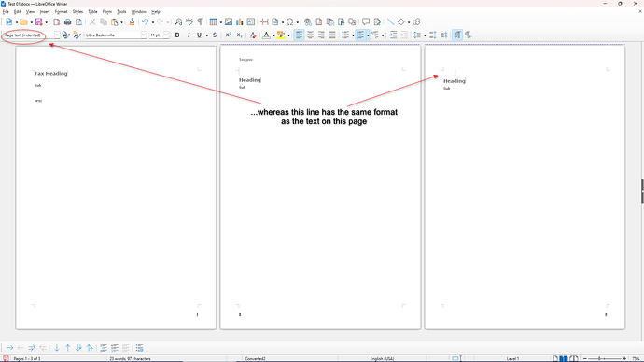Viewport: 644px width, 362px height.
Task: Open the Tools menu
Action: (121, 12)
